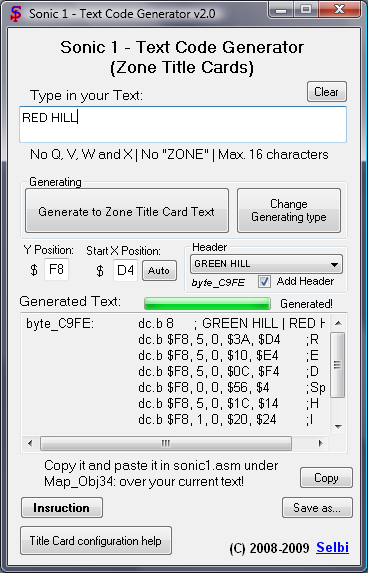Click the horizontal scrollbar left arrow
The image size is (368, 573).
[30, 444]
